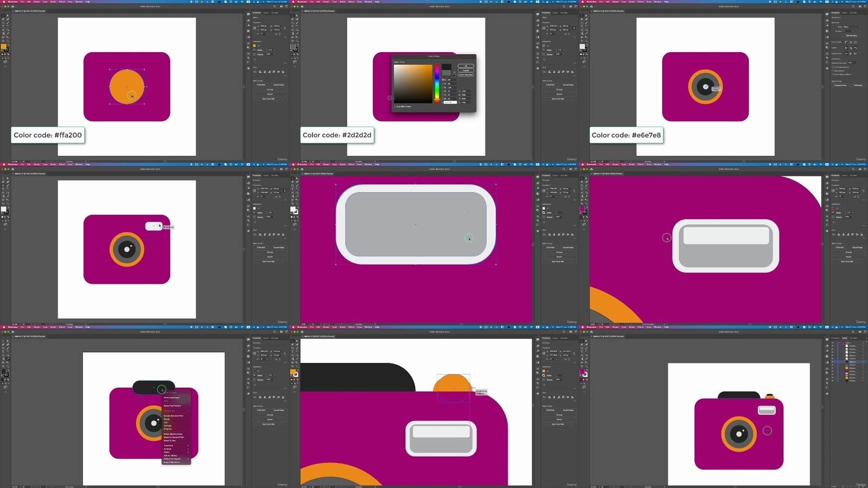
Task: Click the Wi-Fi icon in #e6e7e8 frame menu bar
Action: (821, 2)
